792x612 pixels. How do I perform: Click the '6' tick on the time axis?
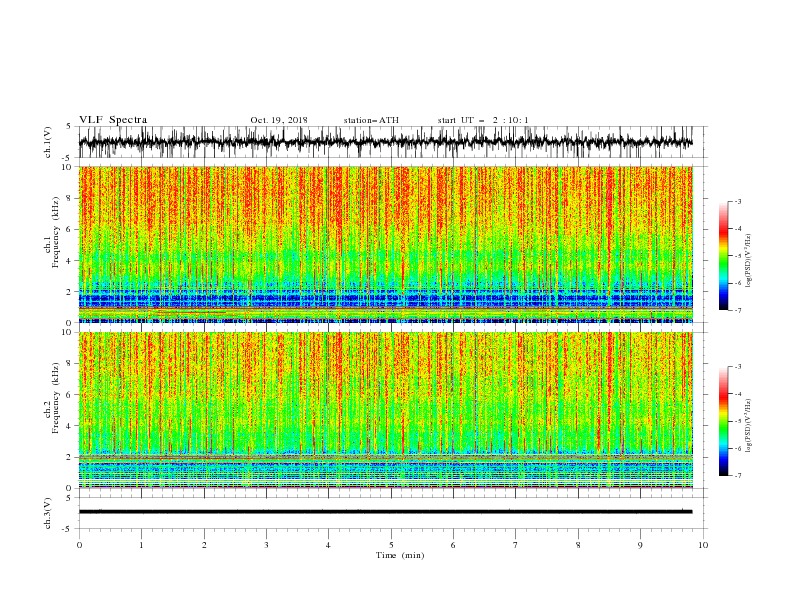tap(453, 545)
